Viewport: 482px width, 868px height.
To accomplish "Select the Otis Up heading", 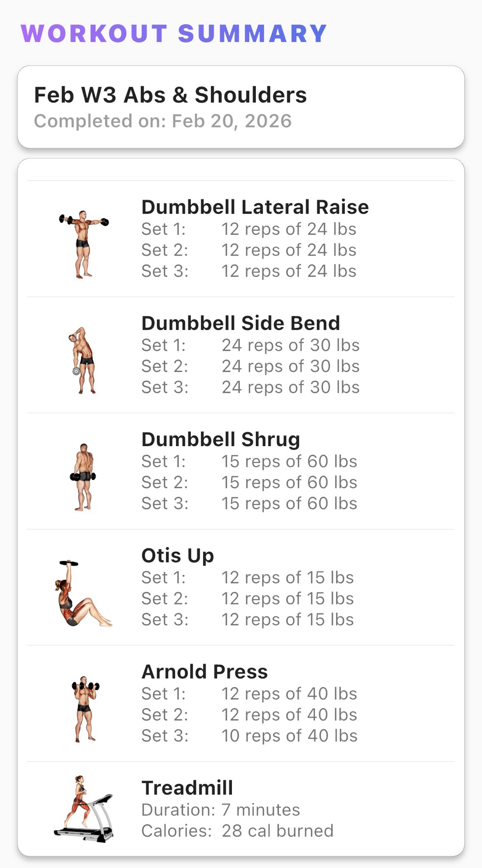I will click(x=178, y=556).
